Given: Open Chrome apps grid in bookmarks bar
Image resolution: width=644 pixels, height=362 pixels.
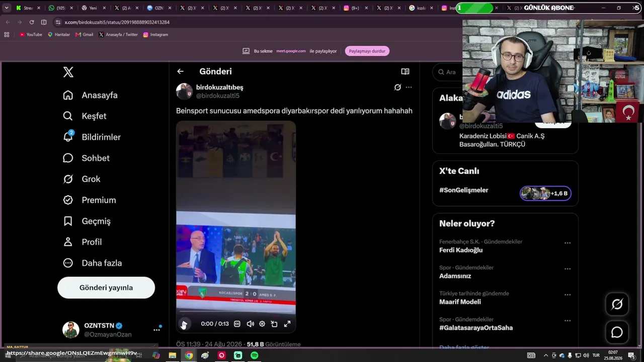Looking at the screenshot, I should 7,35.
